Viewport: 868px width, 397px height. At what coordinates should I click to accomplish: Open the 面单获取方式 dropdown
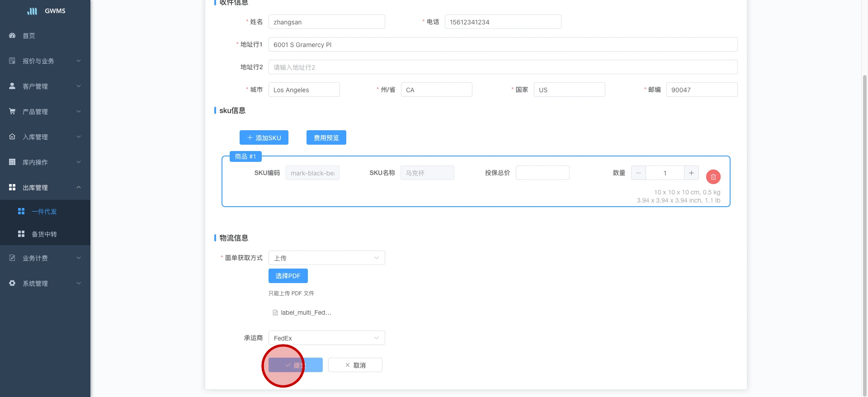coord(326,258)
